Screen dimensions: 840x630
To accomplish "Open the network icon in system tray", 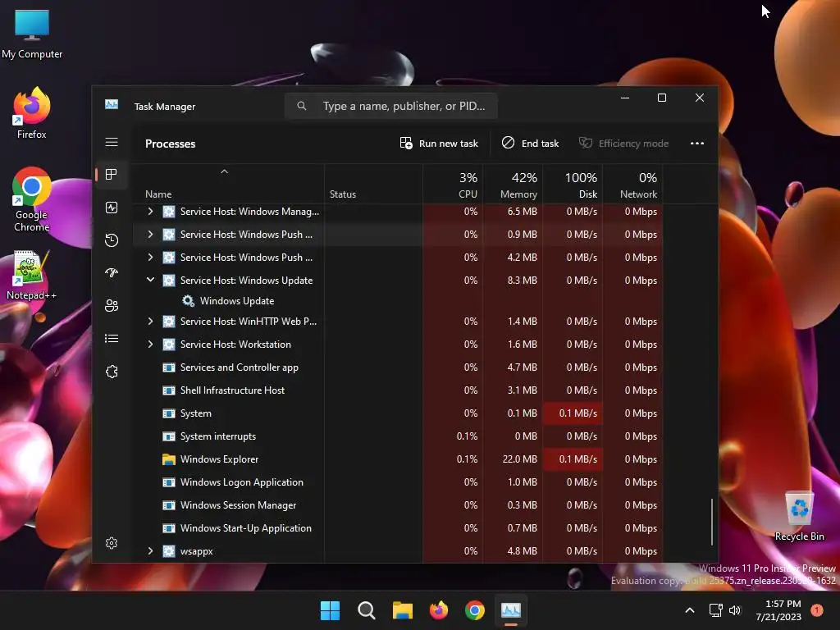I will pyautogui.click(x=715, y=610).
